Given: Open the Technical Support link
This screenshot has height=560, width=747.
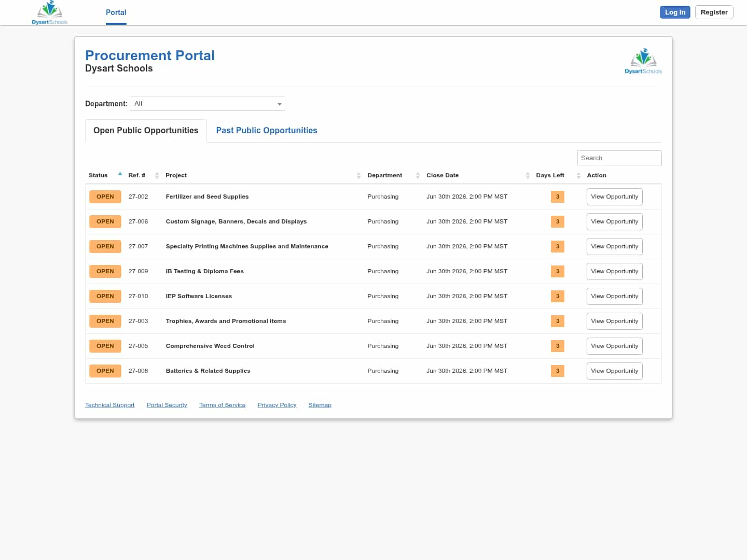Looking at the screenshot, I should (110, 405).
